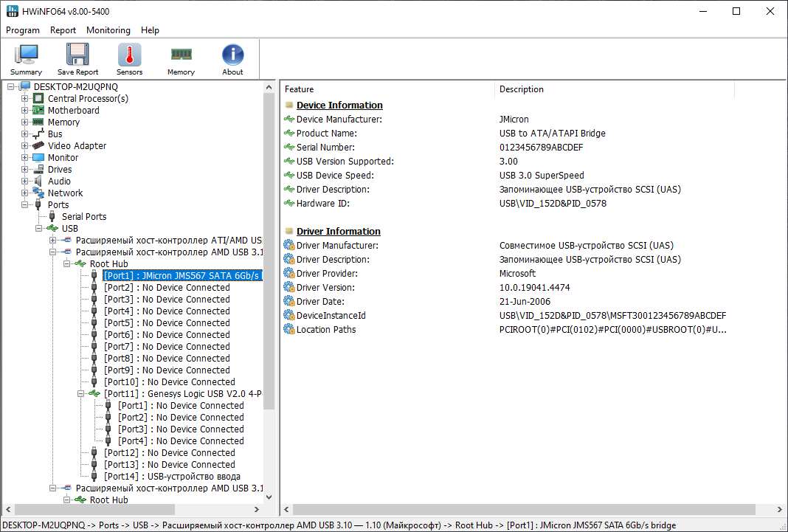
Task: Click the USB icon beside Hardware ID
Action: 289,204
